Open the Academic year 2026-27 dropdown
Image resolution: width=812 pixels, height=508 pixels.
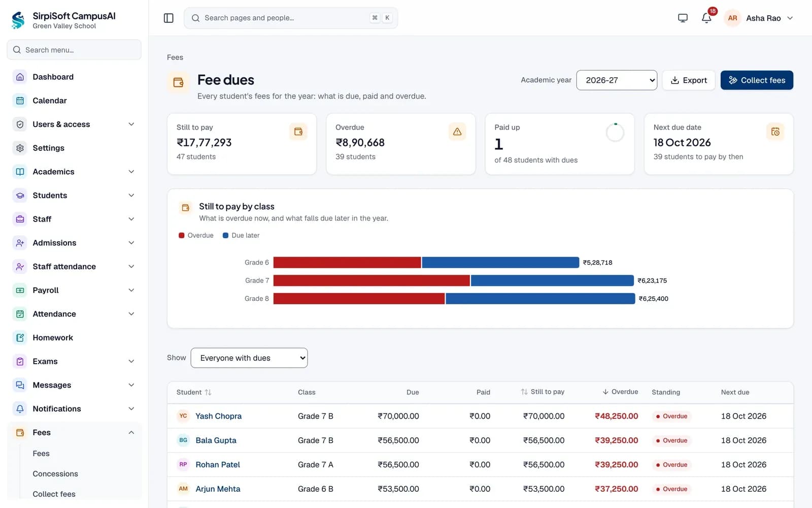617,80
